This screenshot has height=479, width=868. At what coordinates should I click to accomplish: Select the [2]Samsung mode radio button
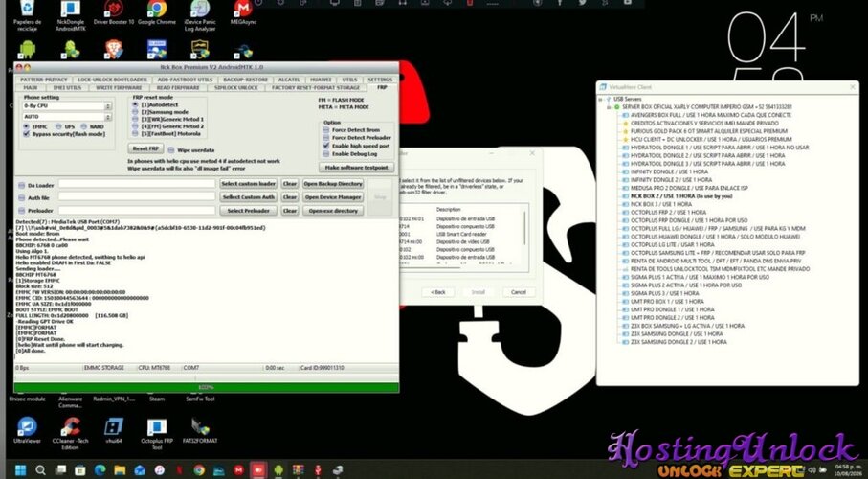135,111
